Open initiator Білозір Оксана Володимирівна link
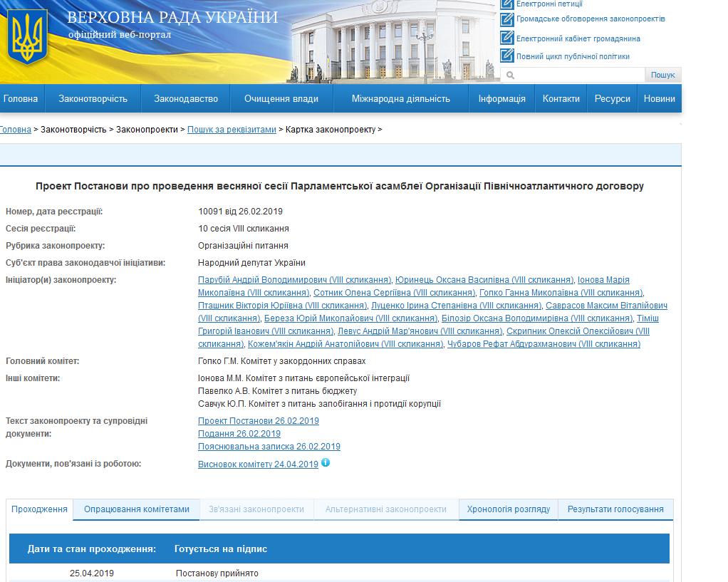Viewport: 728px width, 582px height. click(x=536, y=318)
